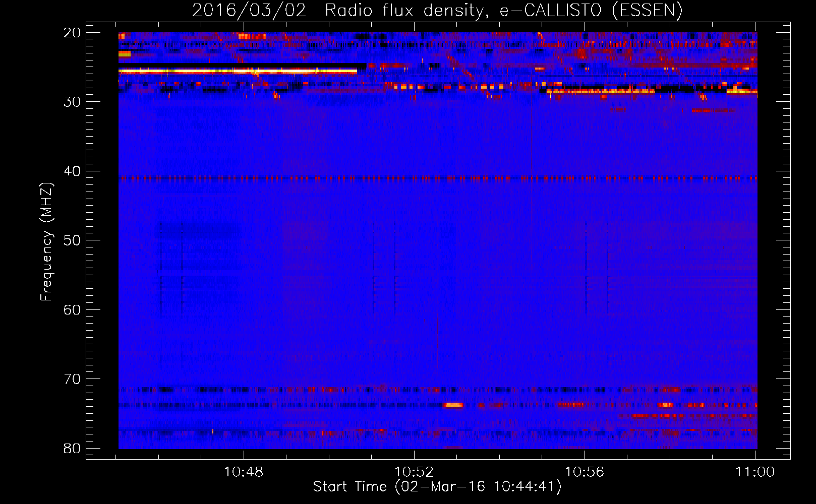
Task: Click the bright yellow burst near 74 MHz at 10:53
Action: point(453,405)
